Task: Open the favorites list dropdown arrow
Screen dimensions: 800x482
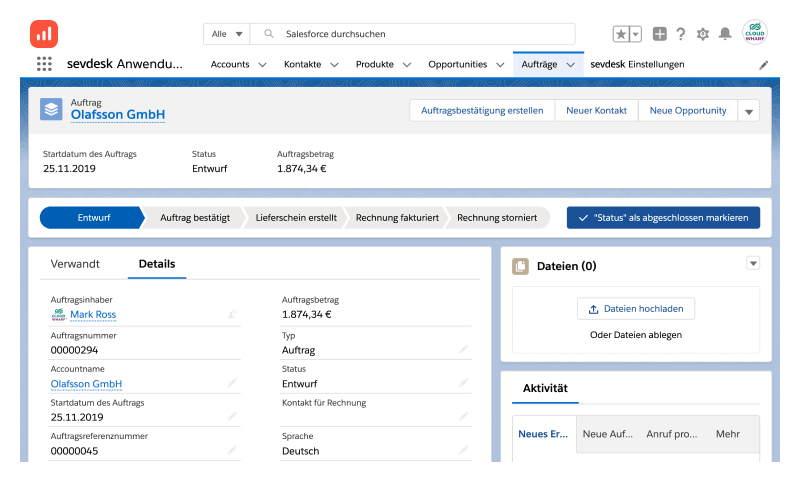Action: 636,34
